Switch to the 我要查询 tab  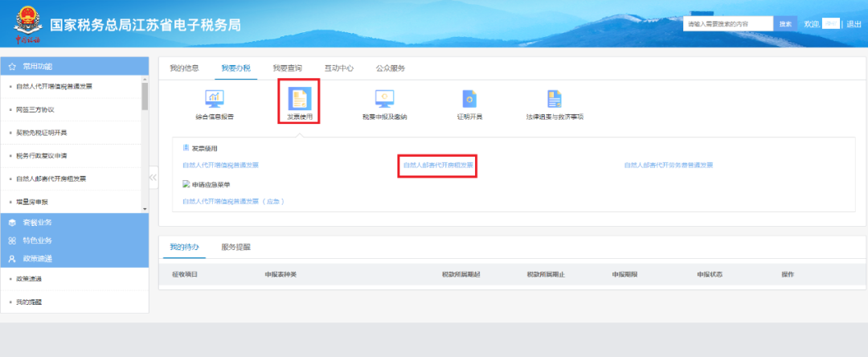[287, 68]
